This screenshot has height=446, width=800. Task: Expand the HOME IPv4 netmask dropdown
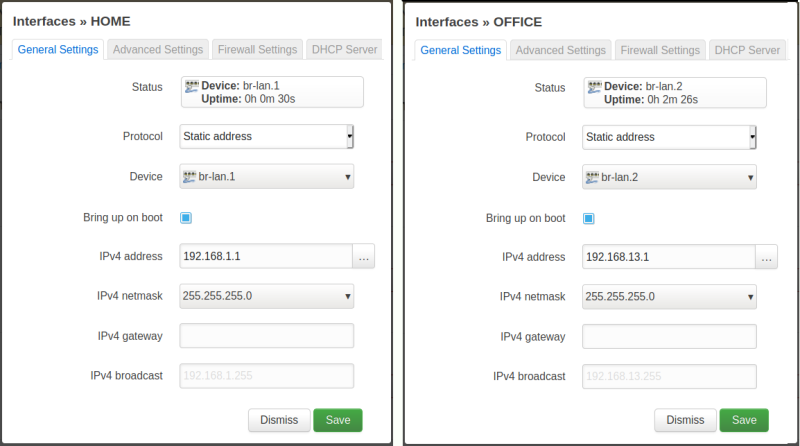coord(266,296)
